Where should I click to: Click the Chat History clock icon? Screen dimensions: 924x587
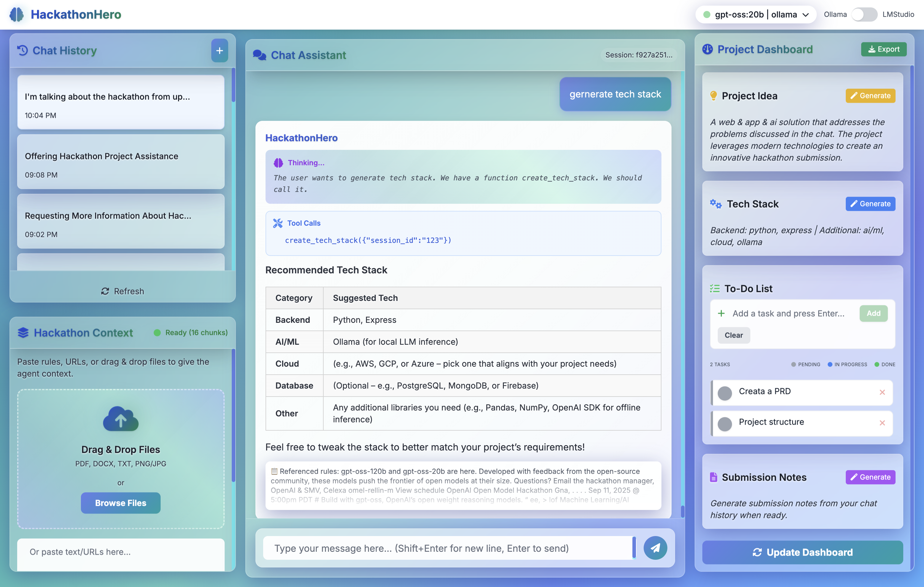[23, 50]
